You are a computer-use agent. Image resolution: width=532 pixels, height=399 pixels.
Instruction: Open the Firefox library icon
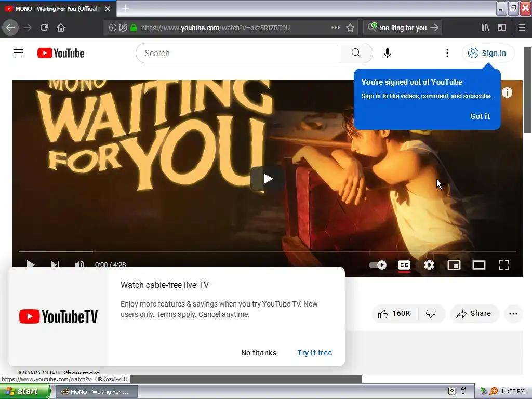pos(485,28)
